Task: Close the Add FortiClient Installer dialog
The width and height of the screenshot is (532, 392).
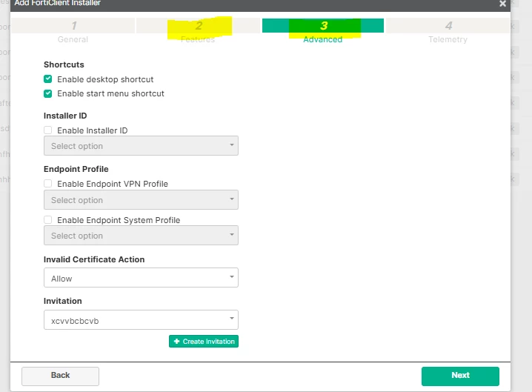Action: (502, 4)
